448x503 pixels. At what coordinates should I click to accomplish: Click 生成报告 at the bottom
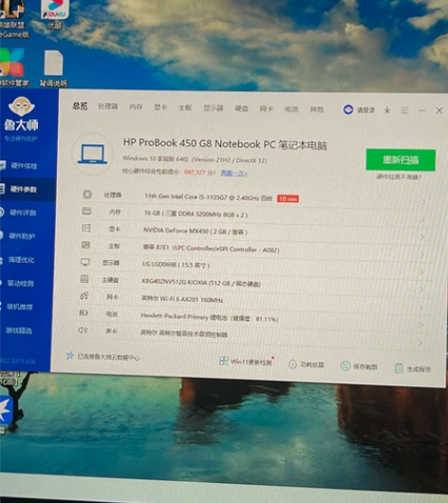(413, 368)
